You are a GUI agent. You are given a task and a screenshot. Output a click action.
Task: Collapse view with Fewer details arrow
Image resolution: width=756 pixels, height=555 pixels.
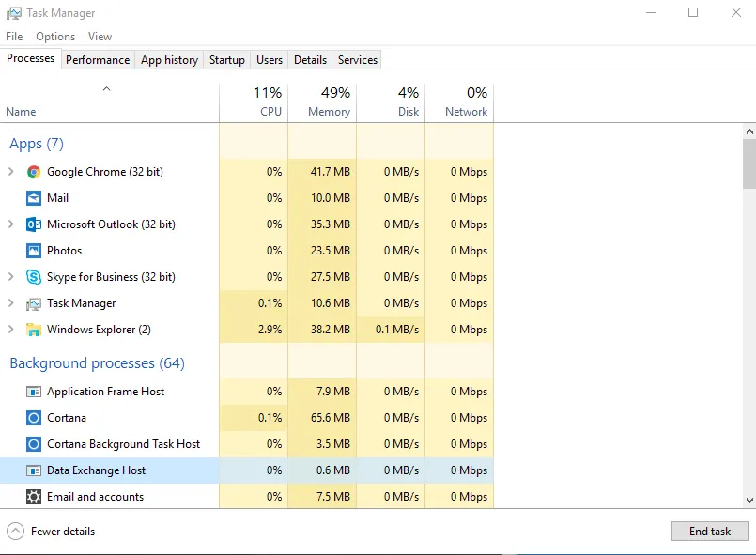pos(15,531)
